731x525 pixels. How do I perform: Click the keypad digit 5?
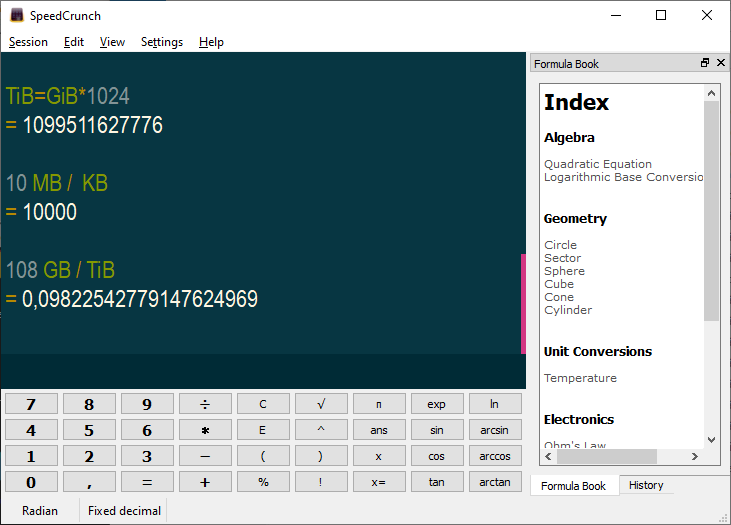[89, 430]
